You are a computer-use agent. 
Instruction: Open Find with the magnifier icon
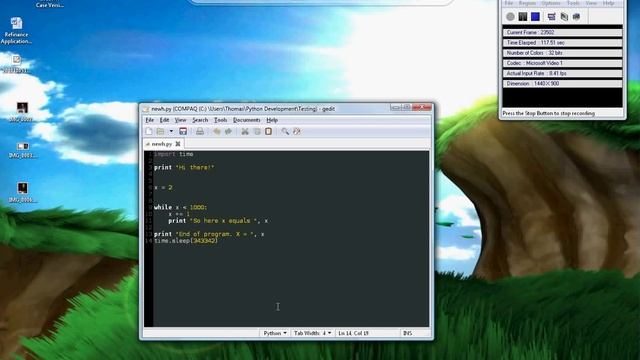(x=285, y=131)
